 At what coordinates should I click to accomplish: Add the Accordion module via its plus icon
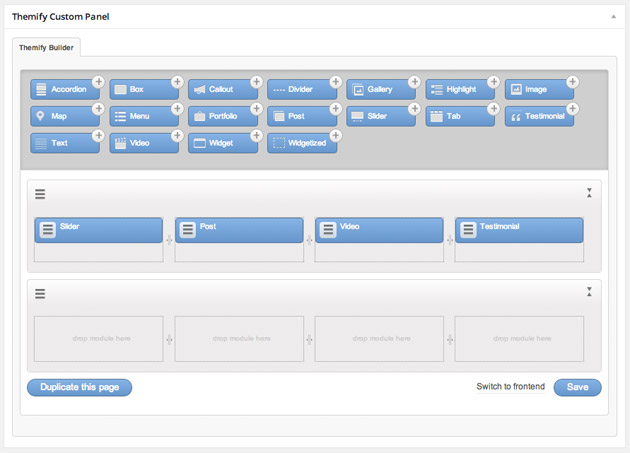point(98,82)
